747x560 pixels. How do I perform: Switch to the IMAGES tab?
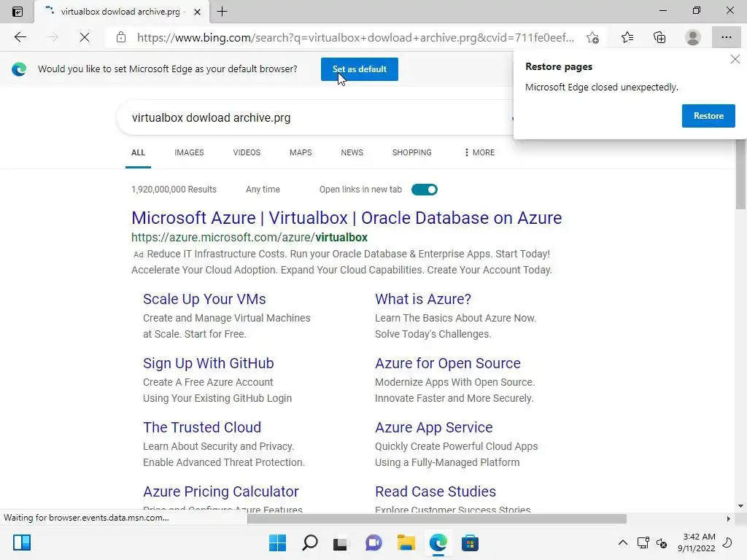pyautogui.click(x=189, y=152)
